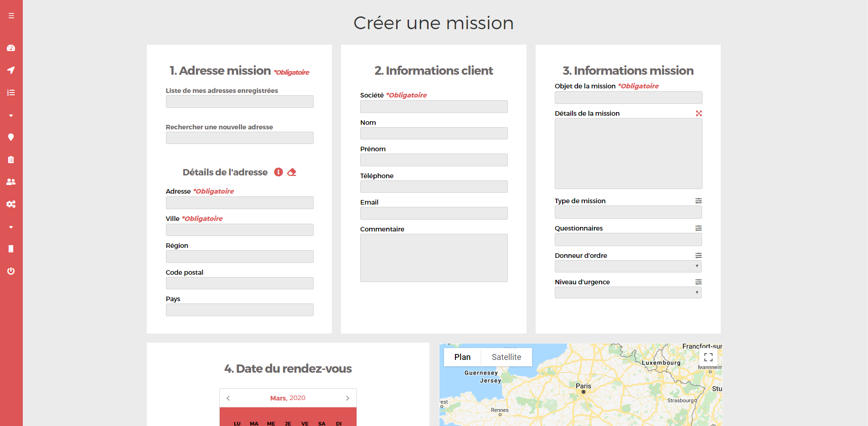Open the numbered list icon in sidebar
Image resolution: width=868 pixels, height=426 pixels.
coord(11,92)
